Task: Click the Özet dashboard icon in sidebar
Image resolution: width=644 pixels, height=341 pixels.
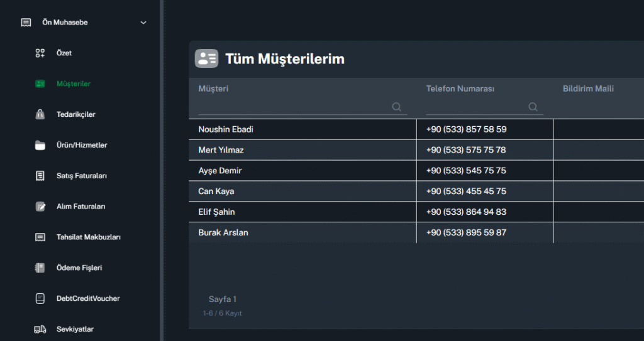Action: point(40,53)
